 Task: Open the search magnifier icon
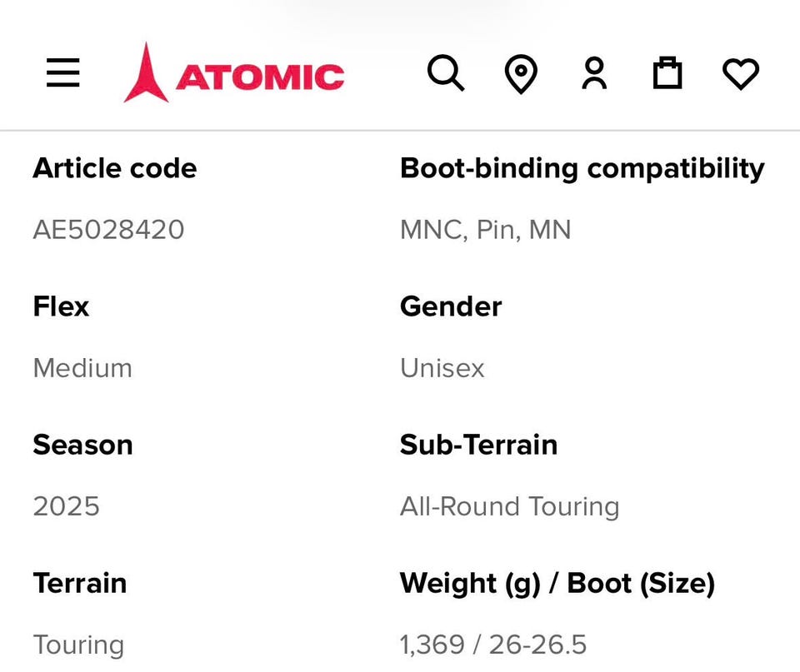[x=446, y=74]
